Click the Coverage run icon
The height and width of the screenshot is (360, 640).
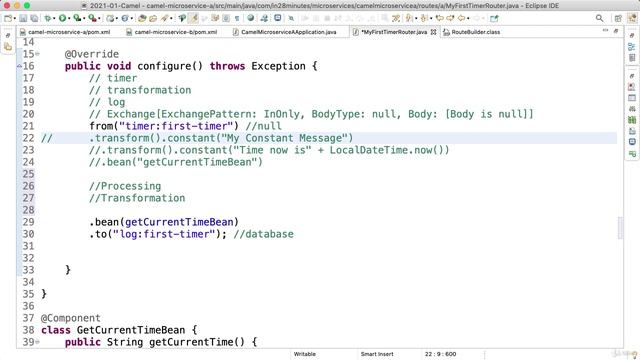pyautogui.click(x=77, y=18)
